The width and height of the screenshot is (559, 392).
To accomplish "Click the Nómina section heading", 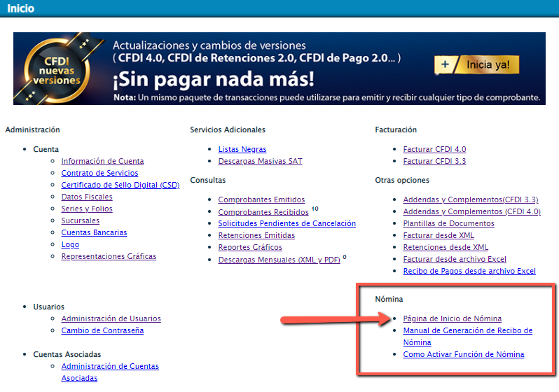I will pyautogui.click(x=389, y=300).
